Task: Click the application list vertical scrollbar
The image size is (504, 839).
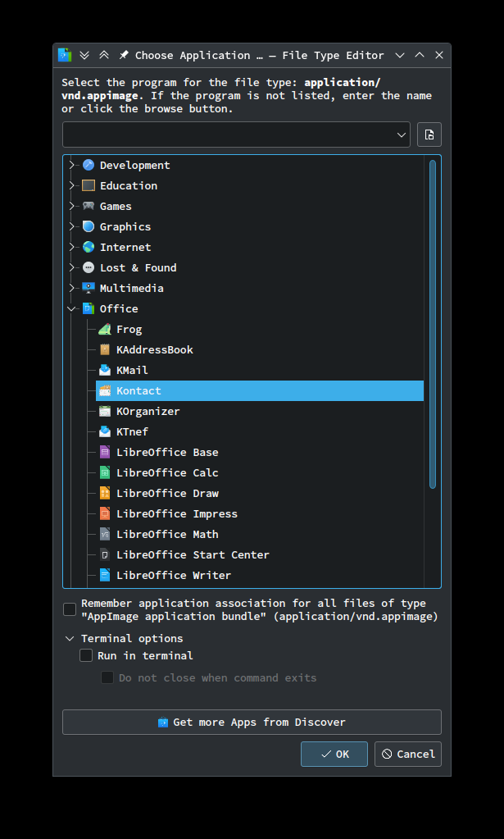Action: [x=433, y=324]
